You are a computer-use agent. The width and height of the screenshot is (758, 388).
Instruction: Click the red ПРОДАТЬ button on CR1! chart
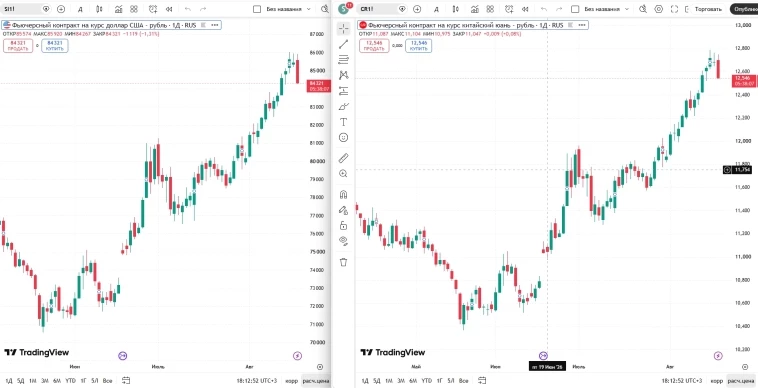click(374, 46)
